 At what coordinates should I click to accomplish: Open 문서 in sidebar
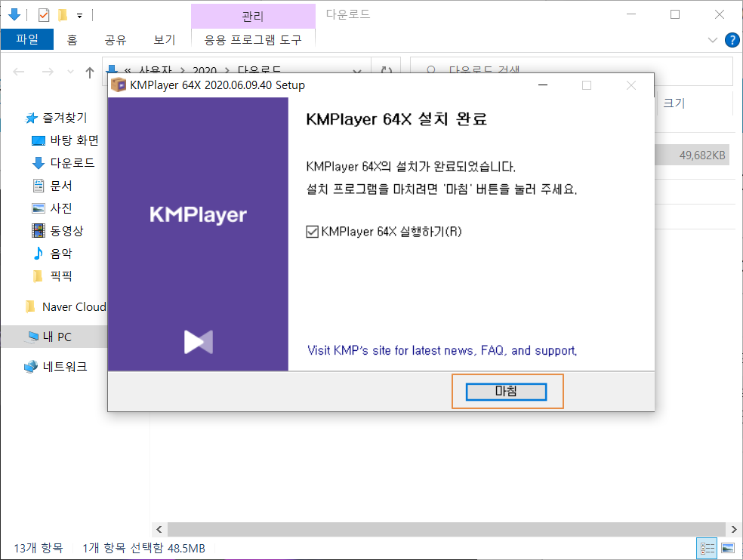(61, 186)
